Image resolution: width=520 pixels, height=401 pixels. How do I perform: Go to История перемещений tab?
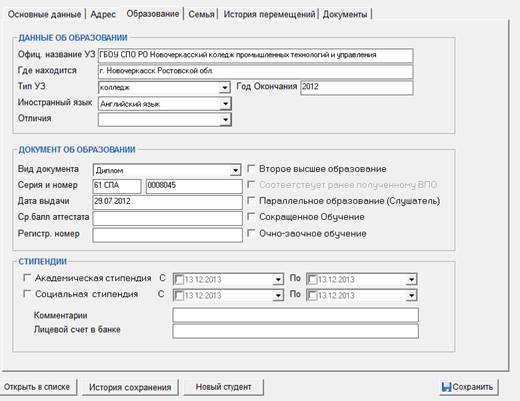pos(269,14)
